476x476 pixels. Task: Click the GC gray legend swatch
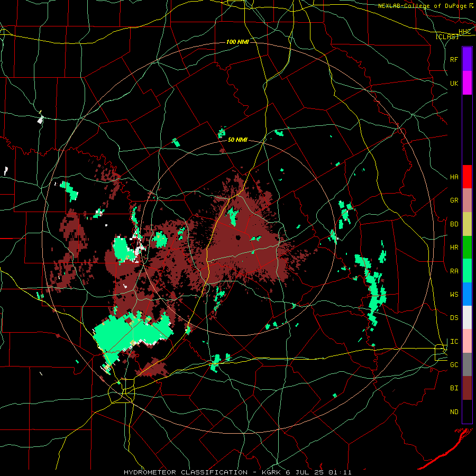pos(467,364)
